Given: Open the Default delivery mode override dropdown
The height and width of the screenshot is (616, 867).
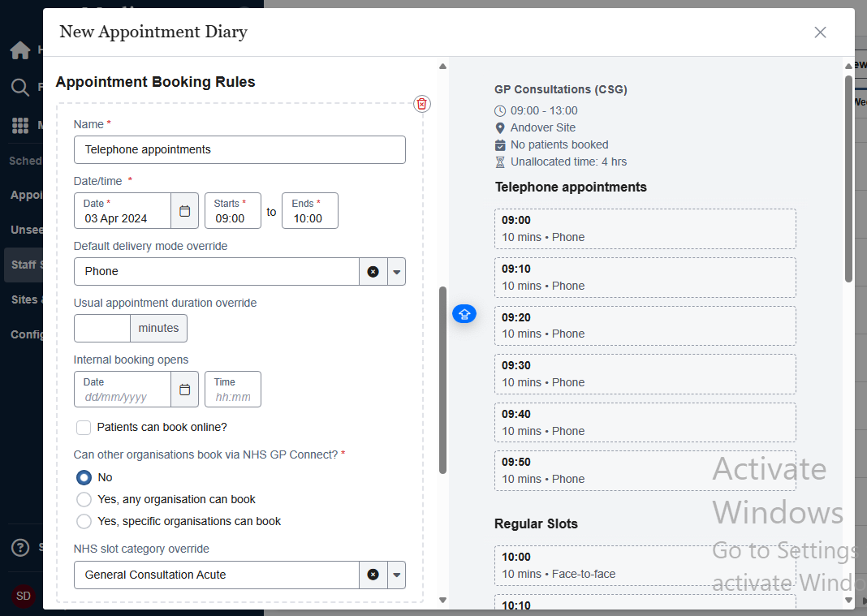Looking at the screenshot, I should (396, 271).
